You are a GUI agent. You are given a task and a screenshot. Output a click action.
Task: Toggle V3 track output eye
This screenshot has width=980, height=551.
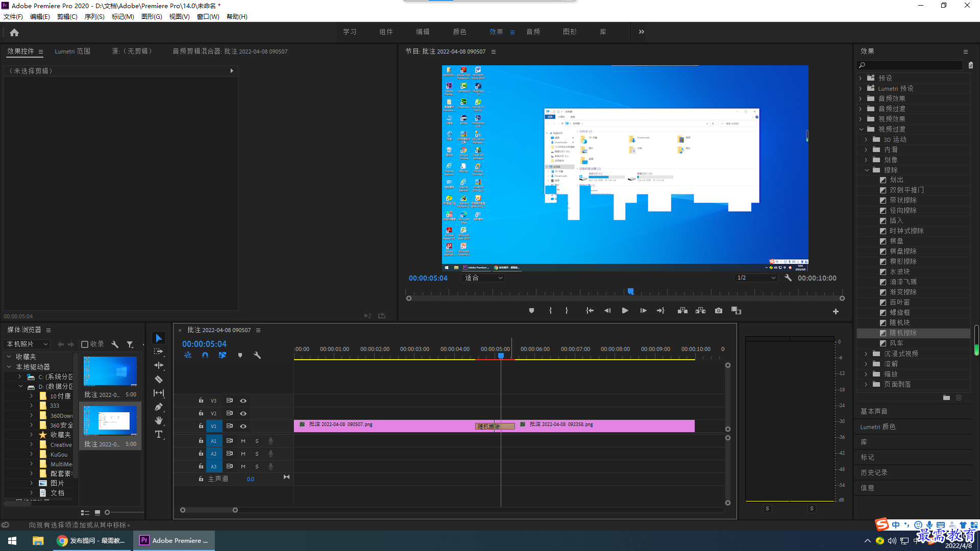243,401
